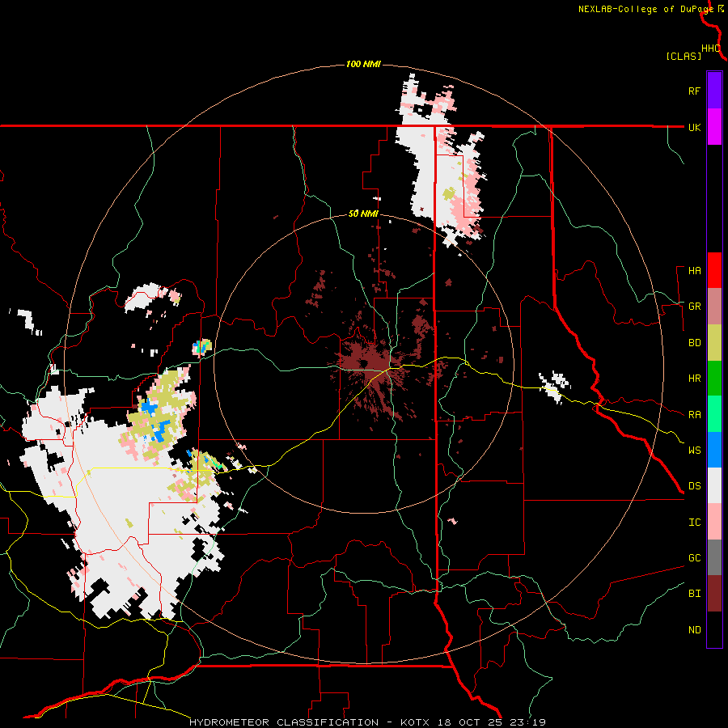Click the DS legend label
728x728 pixels.
pyautogui.click(x=694, y=486)
